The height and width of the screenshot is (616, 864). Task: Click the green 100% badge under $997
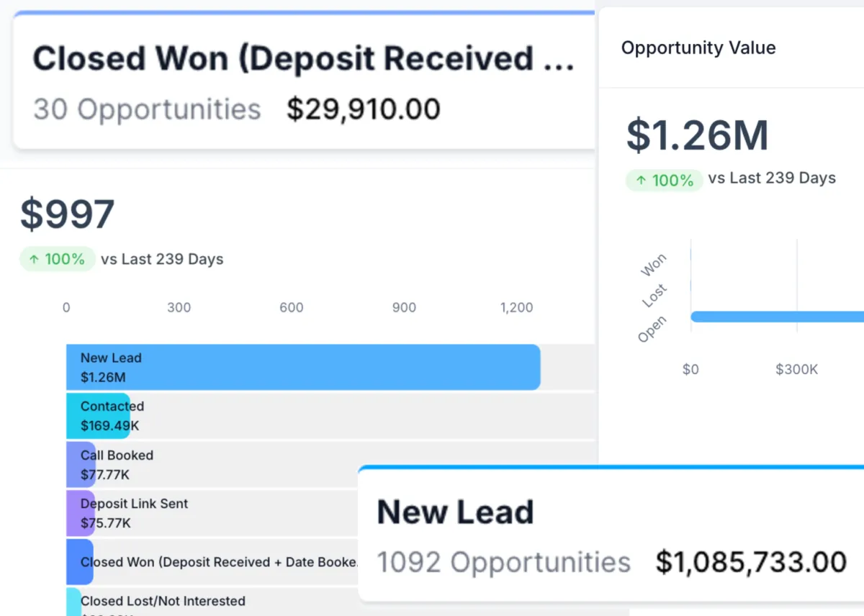[58, 259]
